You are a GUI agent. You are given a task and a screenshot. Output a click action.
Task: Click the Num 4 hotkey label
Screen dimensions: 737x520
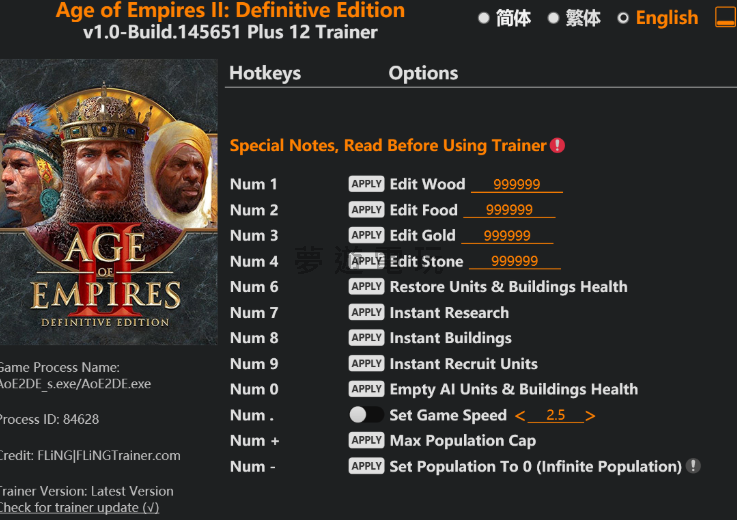[x=254, y=261]
